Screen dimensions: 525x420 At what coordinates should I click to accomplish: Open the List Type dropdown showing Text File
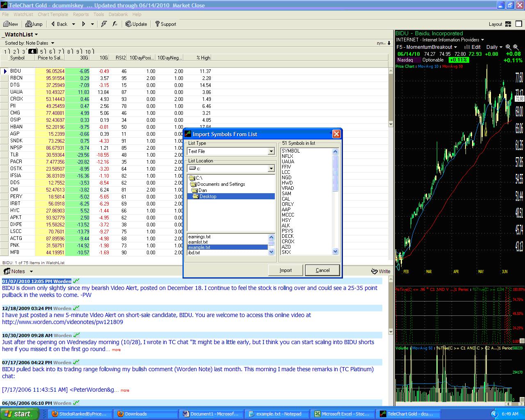271,151
